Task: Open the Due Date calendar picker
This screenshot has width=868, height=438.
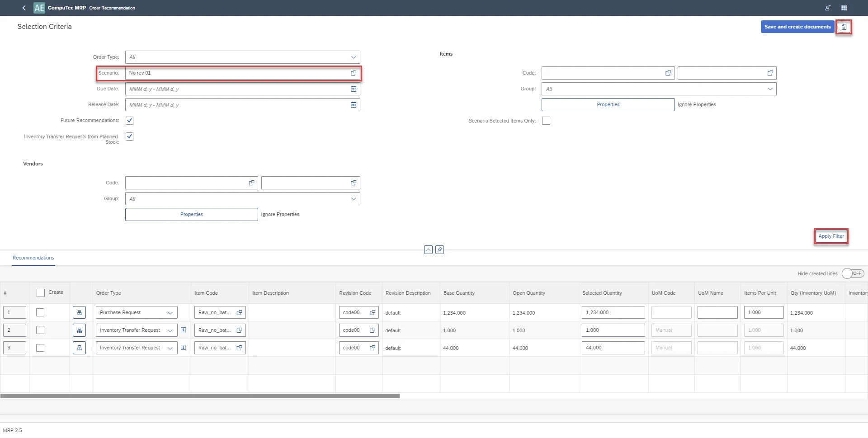Action: tap(354, 89)
